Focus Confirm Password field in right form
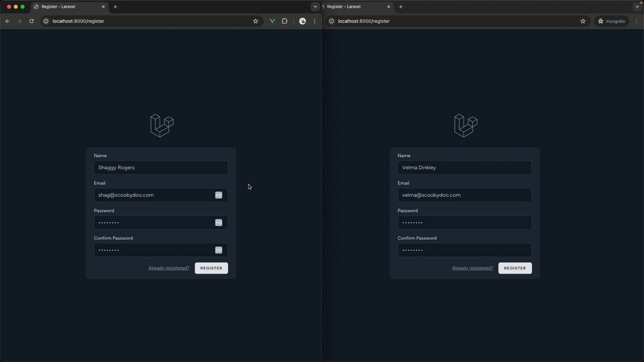 point(465,250)
